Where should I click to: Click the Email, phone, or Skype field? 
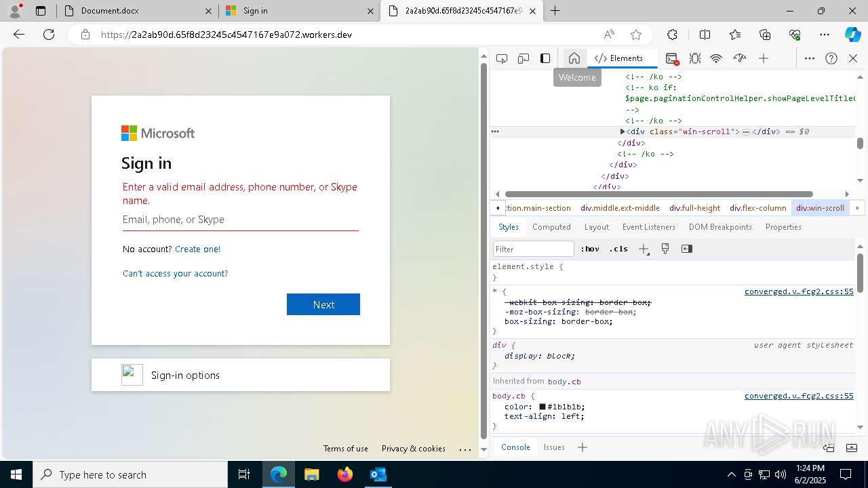(241, 220)
